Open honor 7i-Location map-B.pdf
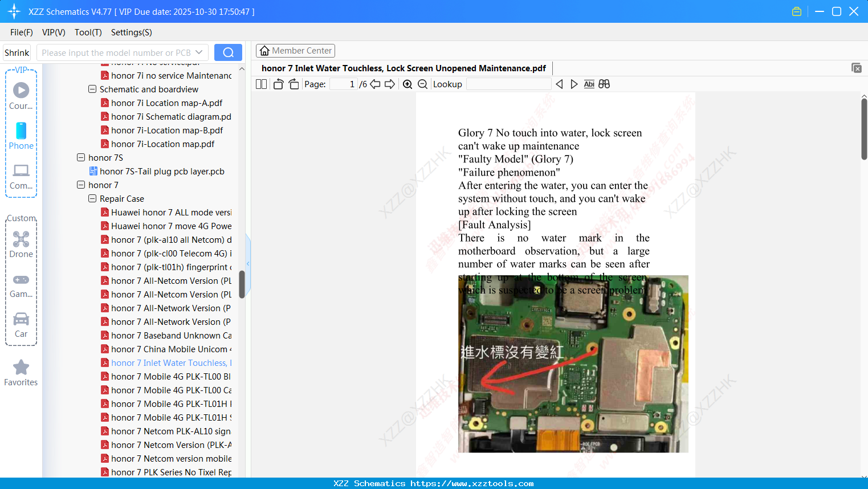 pyautogui.click(x=166, y=131)
